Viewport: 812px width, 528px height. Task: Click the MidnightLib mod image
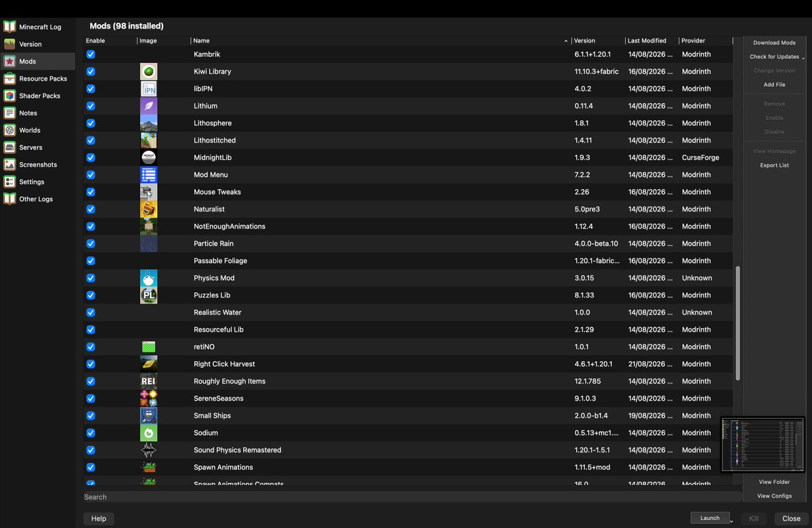tap(148, 157)
